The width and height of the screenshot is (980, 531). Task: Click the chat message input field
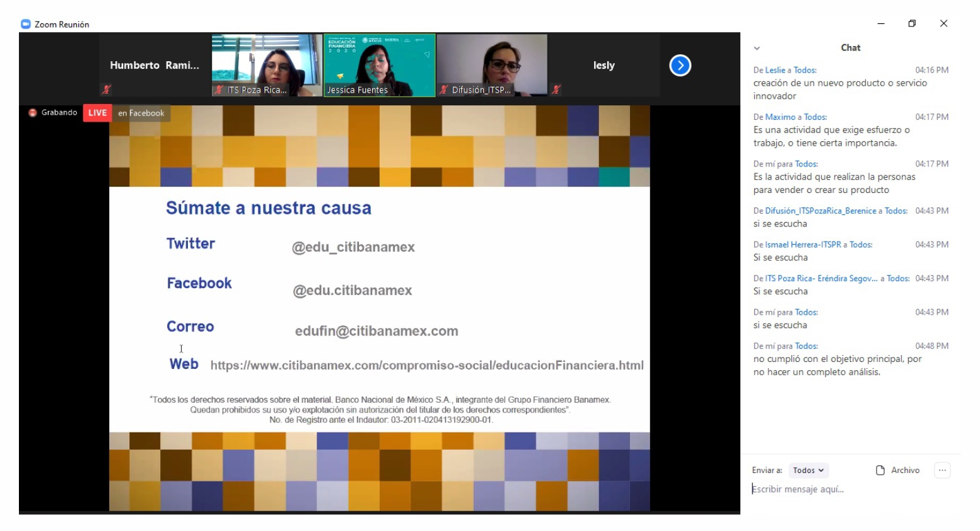point(845,489)
